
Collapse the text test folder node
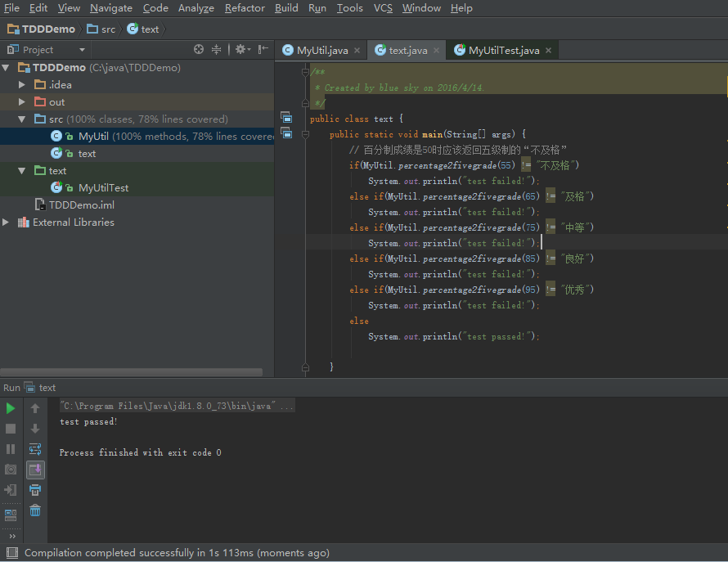pos(21,171)
